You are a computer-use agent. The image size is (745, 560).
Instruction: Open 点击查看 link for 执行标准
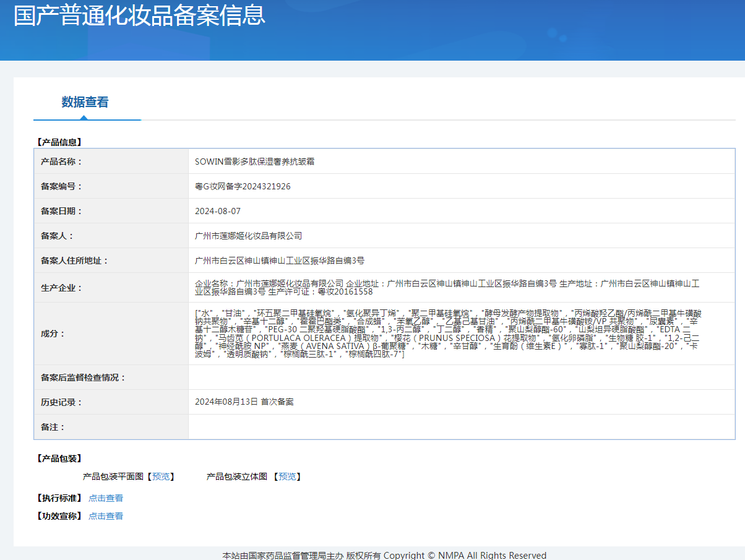(106, 498)
